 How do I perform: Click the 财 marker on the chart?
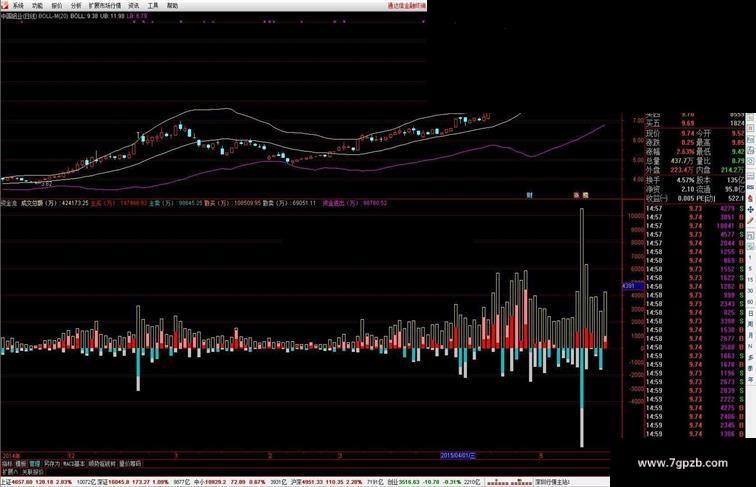529,195
